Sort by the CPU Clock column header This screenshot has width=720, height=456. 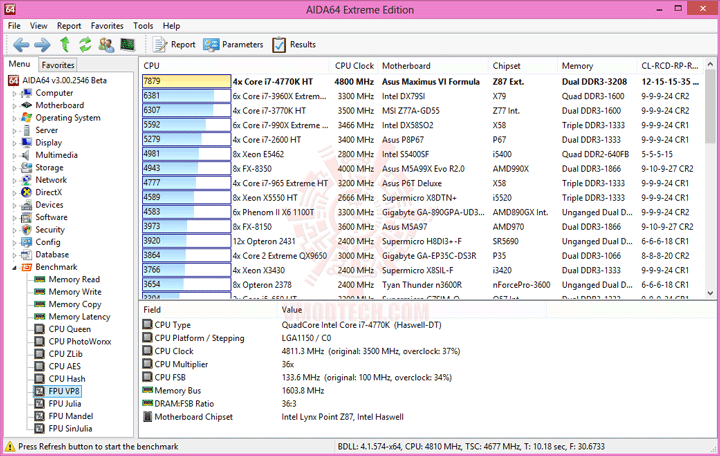tap(354, 66)
